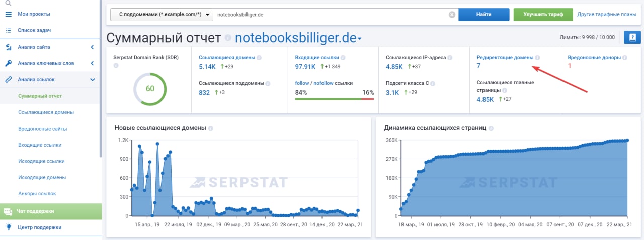Collapse the Анализ ссылок sidebar section
644x240 pixels.
coord(93,79)
